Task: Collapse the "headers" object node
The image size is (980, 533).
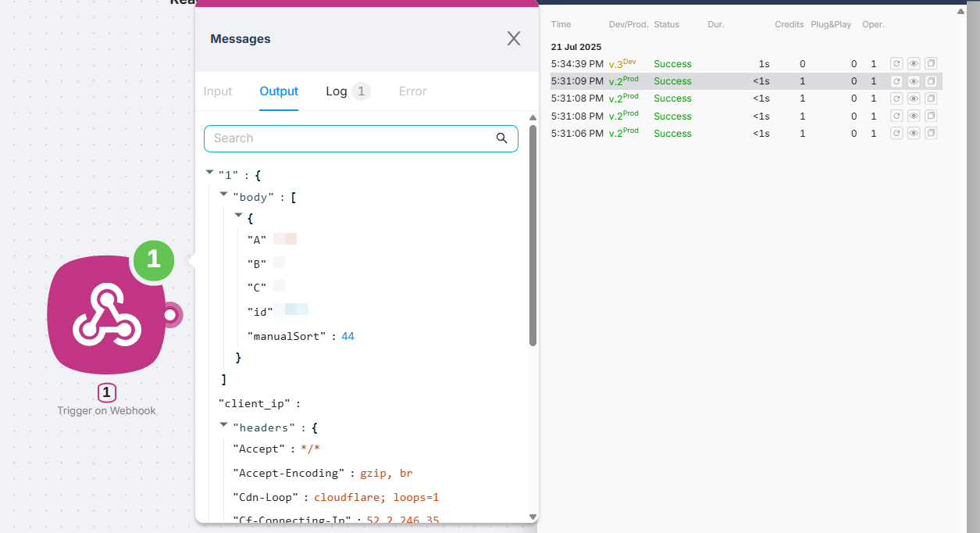Action: click(224, 424)
